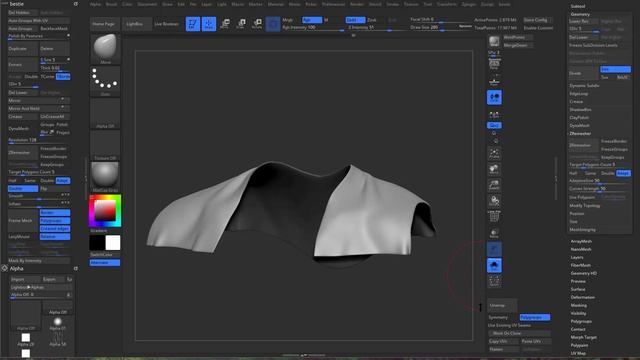
Task: Open the current brush thumbnail picker
Action: pos(105,49)
